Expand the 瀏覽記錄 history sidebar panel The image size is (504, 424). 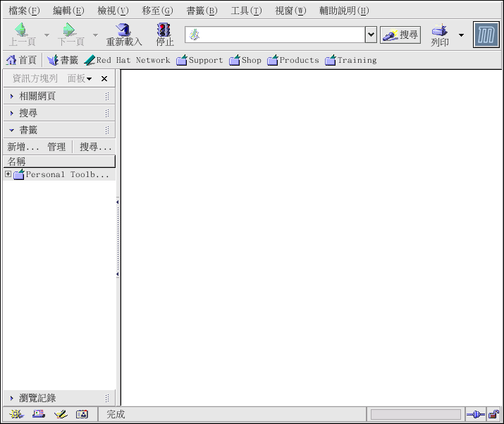[x=12, y=398]
